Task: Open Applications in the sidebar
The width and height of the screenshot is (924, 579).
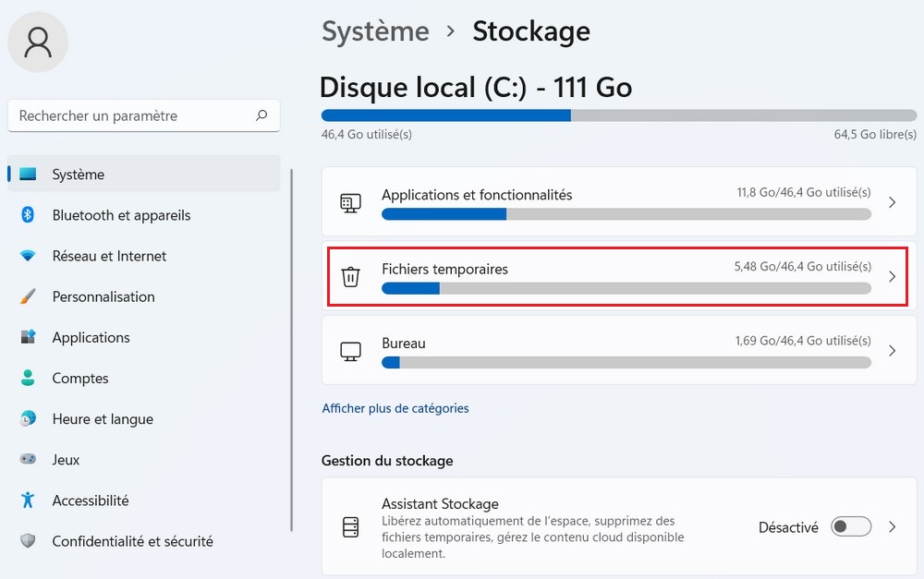Action: coord(91,337)
